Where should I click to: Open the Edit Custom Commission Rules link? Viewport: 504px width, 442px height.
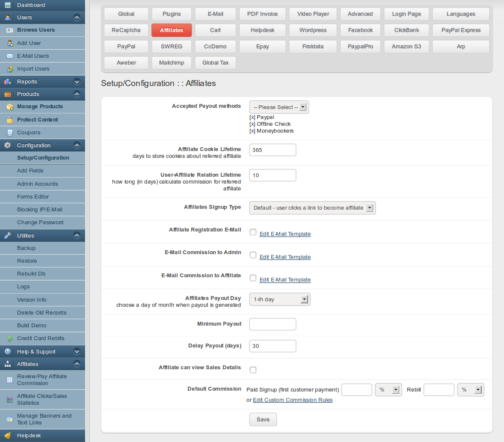[293, 400]
